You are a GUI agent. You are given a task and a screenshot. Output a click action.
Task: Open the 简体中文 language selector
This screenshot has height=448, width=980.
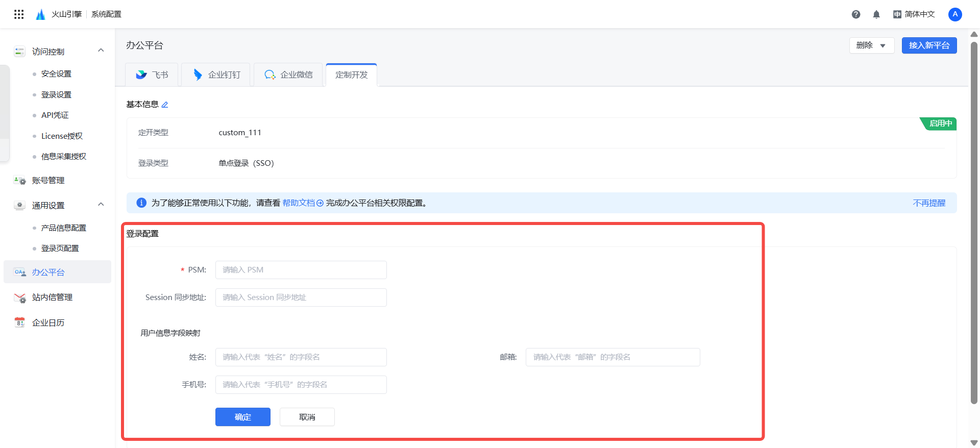click(914, 14)
